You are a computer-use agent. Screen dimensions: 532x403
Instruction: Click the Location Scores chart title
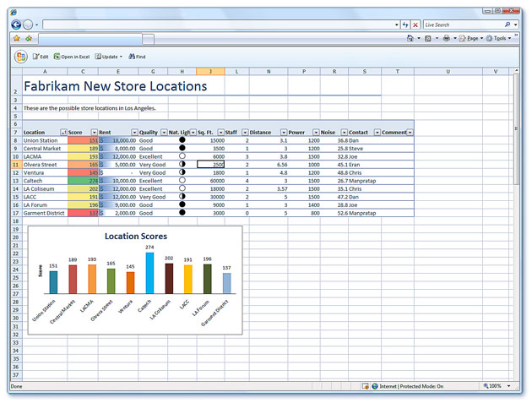[136, 237]
